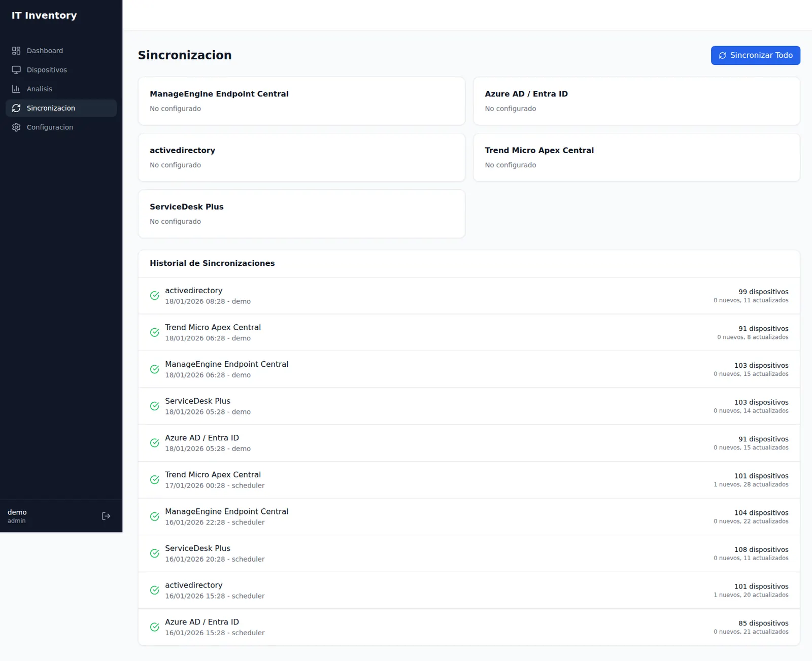The image size is (812, 661).
Task: Click the '104 dispositivos' count
Action: click(761, 513)
